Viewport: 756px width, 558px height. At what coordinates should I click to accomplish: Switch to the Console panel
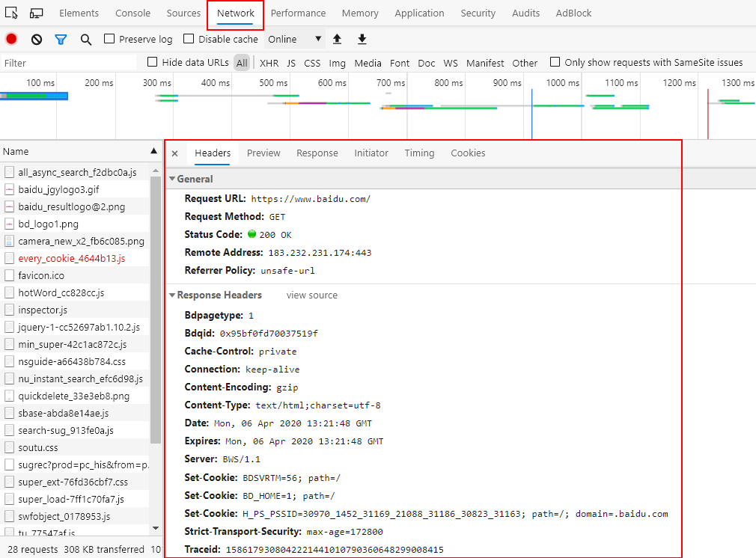[x=132, y=13]
